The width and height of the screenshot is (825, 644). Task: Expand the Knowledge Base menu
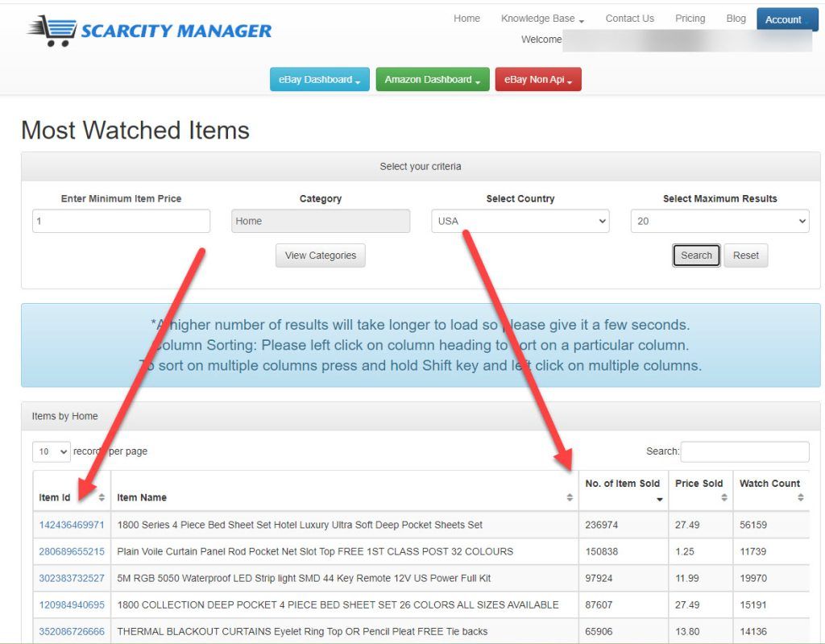pos(542,19)
